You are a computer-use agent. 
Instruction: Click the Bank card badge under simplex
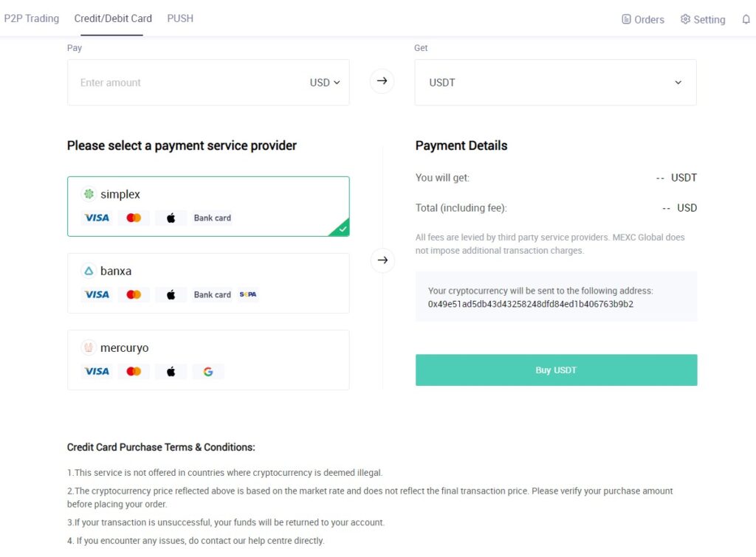point(213,218)
